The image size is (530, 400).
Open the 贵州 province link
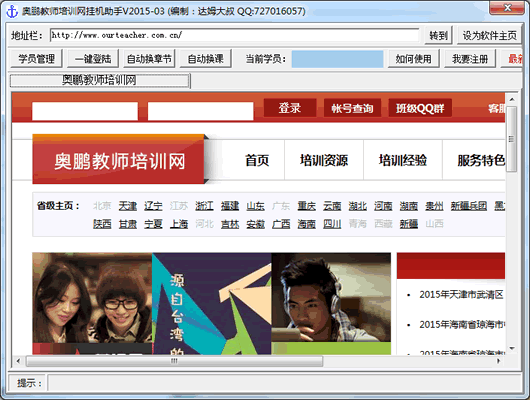[x=434, y=206]
